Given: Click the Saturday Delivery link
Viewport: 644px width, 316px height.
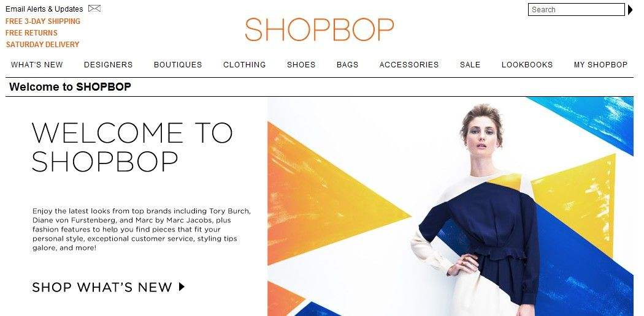Looking at the screenshot, I should 43,45.
